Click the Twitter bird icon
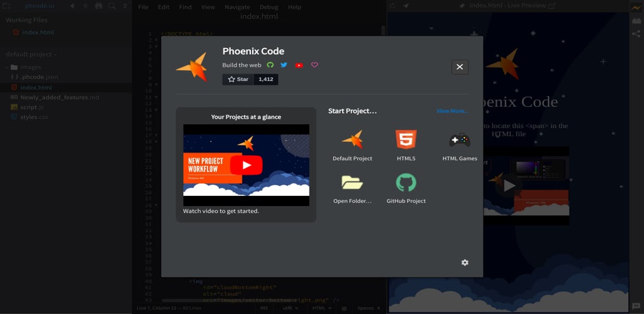Image resolution: width=644 pixels, height=314 pixels. [284, 65]
